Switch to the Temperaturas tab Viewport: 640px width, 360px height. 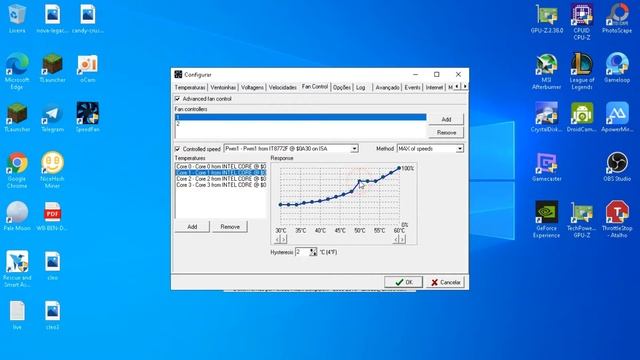190,87
